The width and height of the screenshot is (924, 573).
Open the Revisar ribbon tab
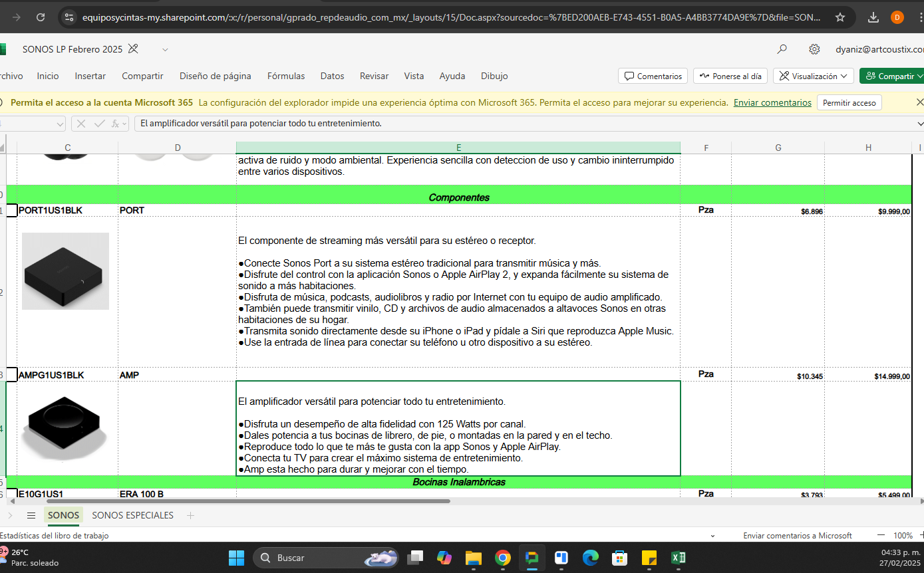click(x=374, y=76)
